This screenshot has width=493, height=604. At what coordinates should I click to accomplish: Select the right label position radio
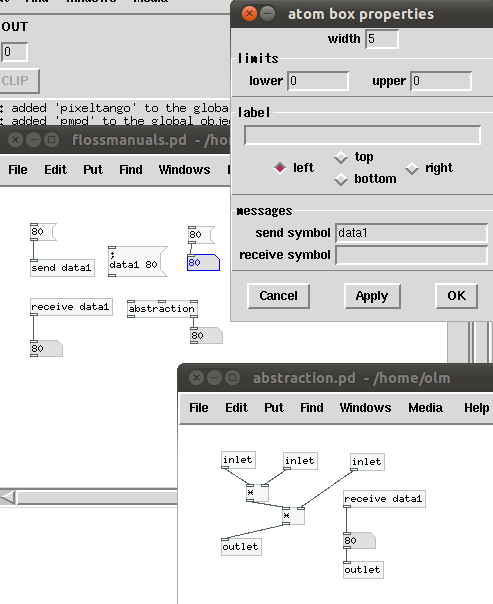[x=412, y=168]
